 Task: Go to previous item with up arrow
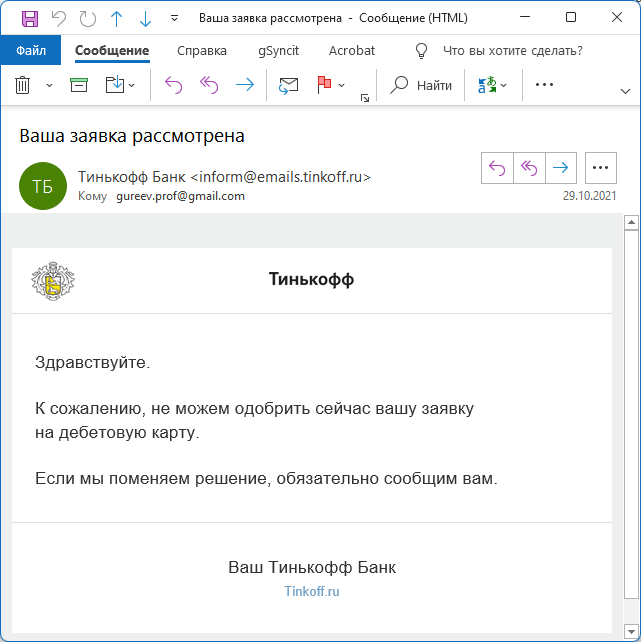117,18
